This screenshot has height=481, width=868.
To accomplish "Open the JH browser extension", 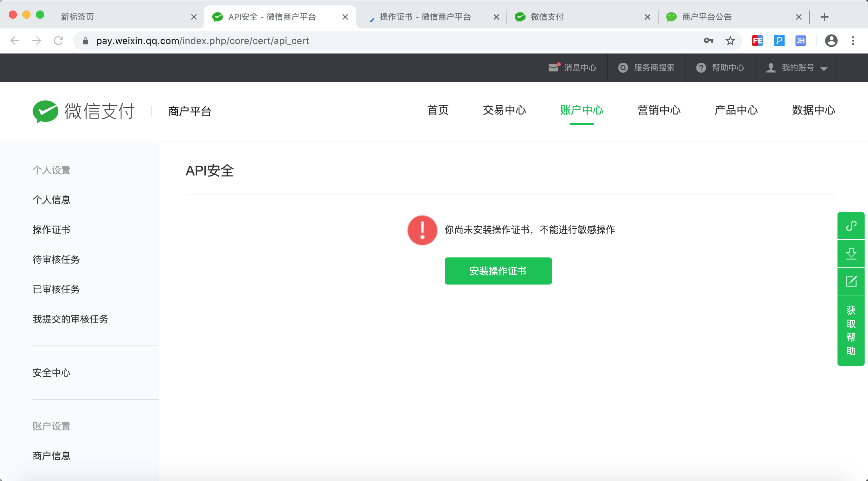I will [801, 41].
